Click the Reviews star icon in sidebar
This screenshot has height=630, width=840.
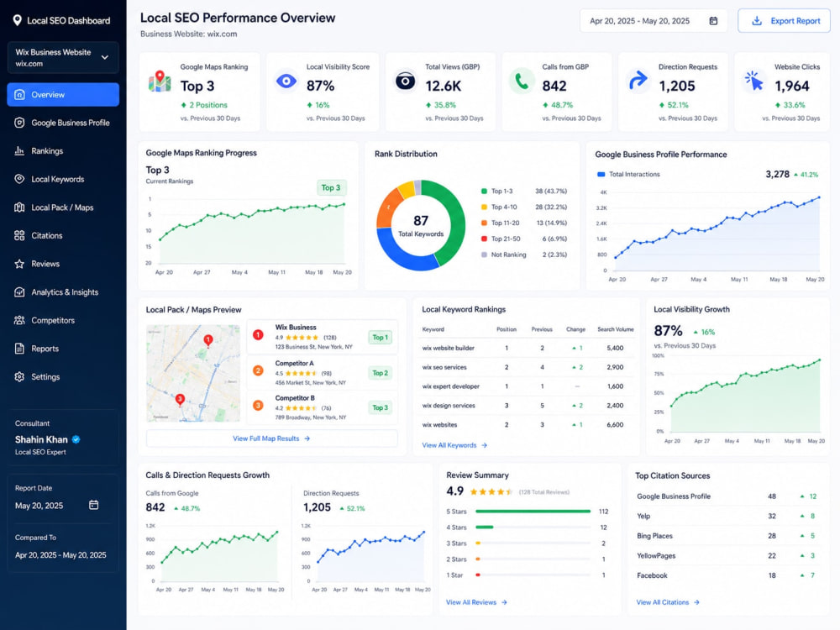(x=19, y=264)
